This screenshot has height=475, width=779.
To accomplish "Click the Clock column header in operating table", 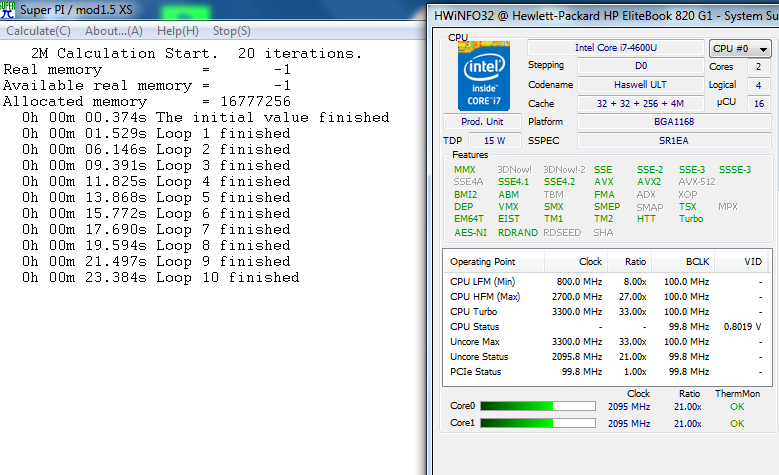I will [x=576, y=262].
